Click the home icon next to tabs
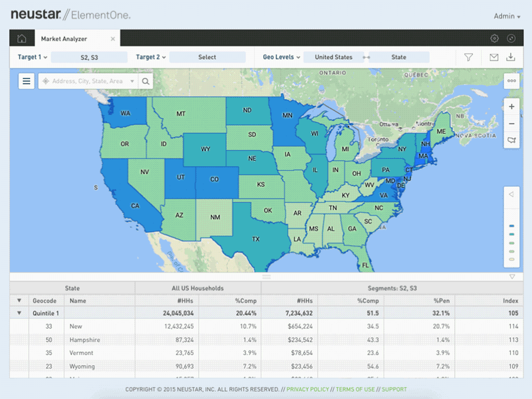Screen dimensions: 532x399 pos(22,38)
